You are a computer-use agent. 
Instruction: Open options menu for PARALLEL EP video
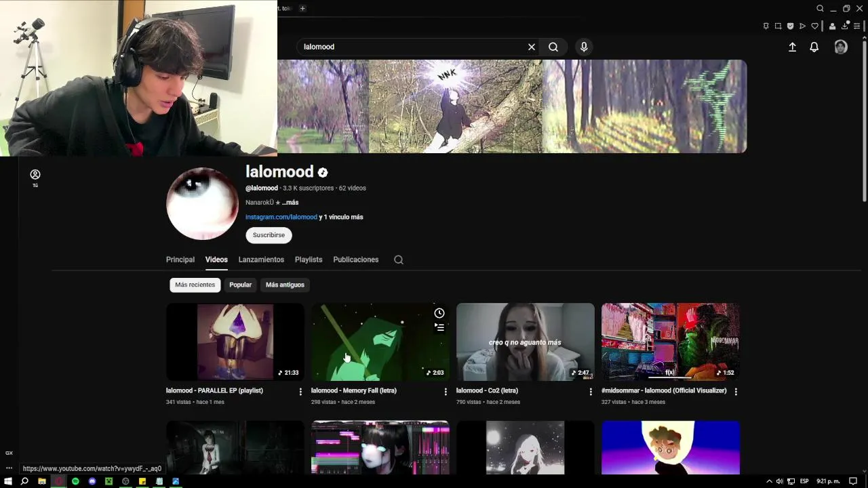pyautogui.click(x=300, y=392)
